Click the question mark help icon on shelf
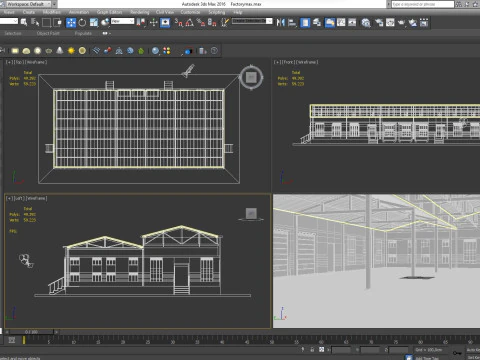This screenshot has width=480, height=360. (x=214, y=50)
